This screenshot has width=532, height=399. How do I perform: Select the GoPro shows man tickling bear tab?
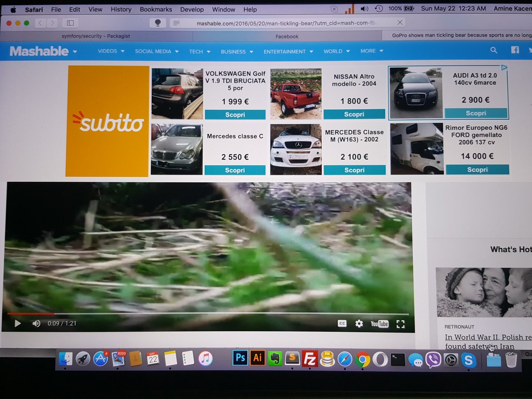(458, 35)
